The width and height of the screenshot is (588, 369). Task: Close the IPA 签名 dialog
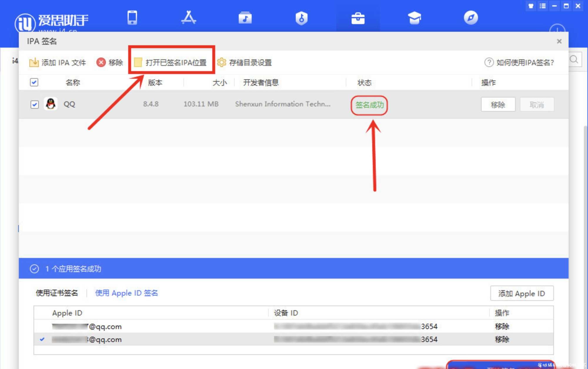(559, 41)
